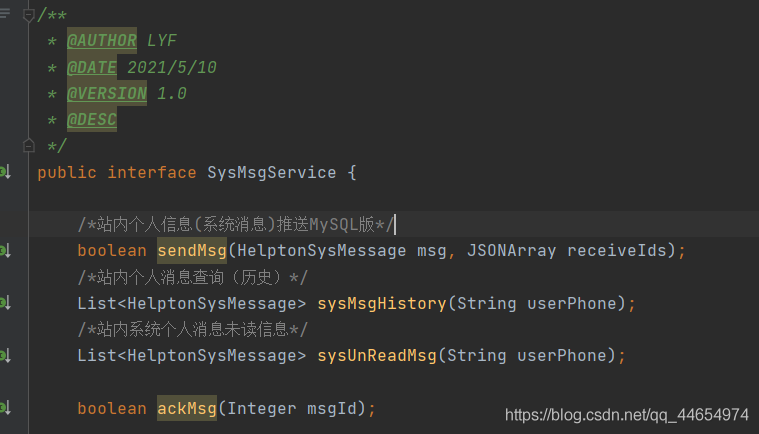The width and height of the screenshot is (759, 434).
Task: Click the @DESC Javadoc tag
Action: (x=92, y=120)
